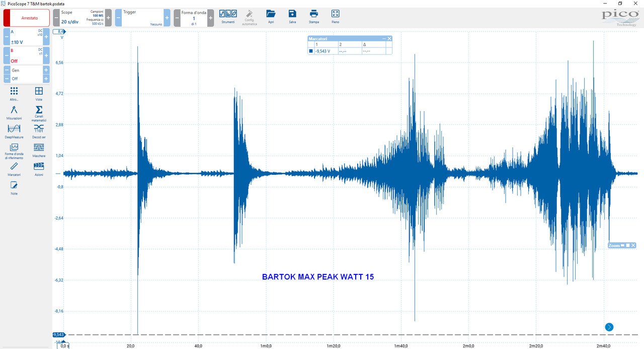This screenshot has width=644, height=349.
Task: Click channel B plus button
Action: click(46, 55)
